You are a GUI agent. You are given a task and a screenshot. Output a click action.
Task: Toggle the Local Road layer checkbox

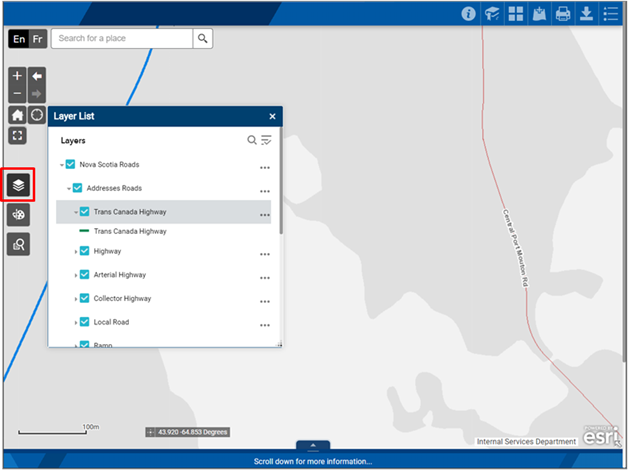pos(85,322)
